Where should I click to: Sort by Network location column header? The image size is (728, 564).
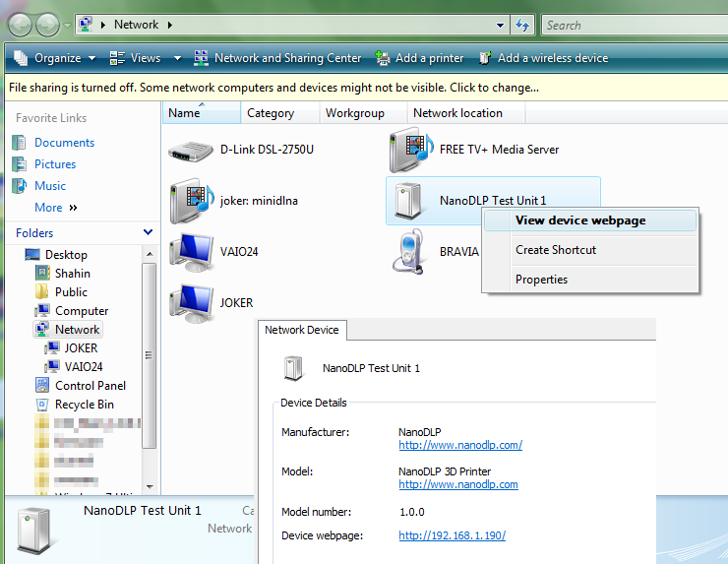tap(466, 113)
